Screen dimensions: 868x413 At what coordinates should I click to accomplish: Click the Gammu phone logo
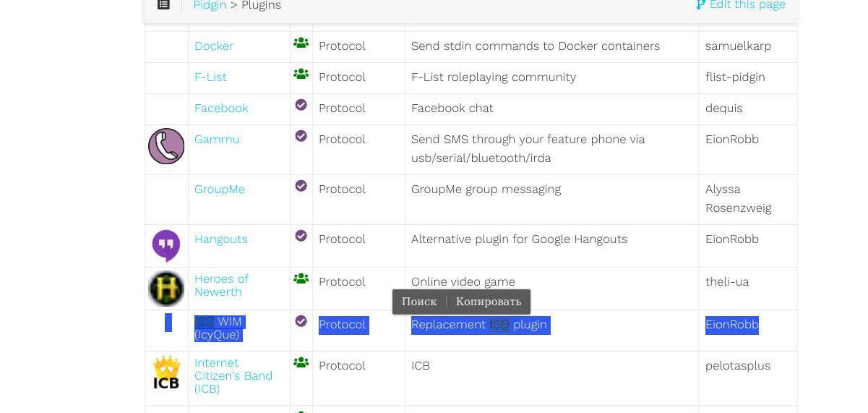click(x=166, y=146)
